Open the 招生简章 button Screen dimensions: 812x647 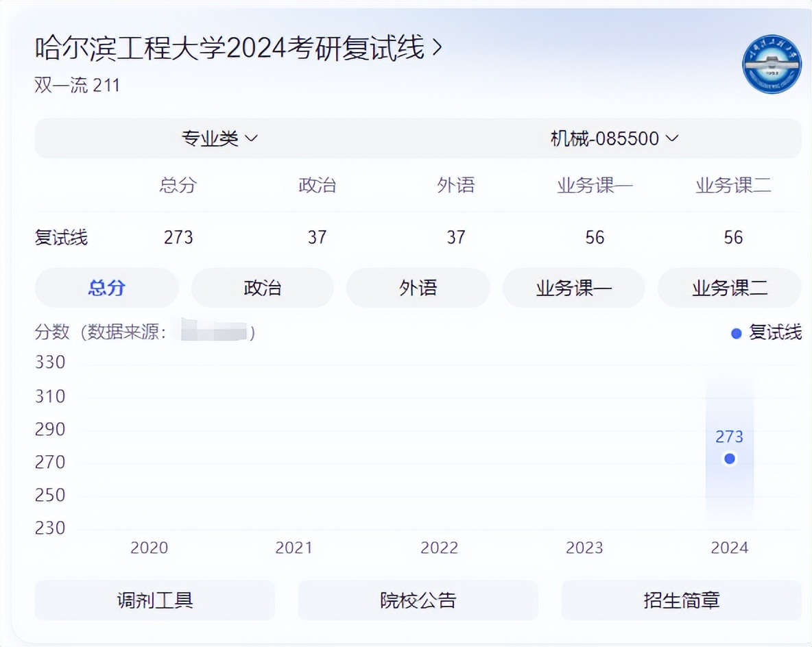tap(682, 600)
